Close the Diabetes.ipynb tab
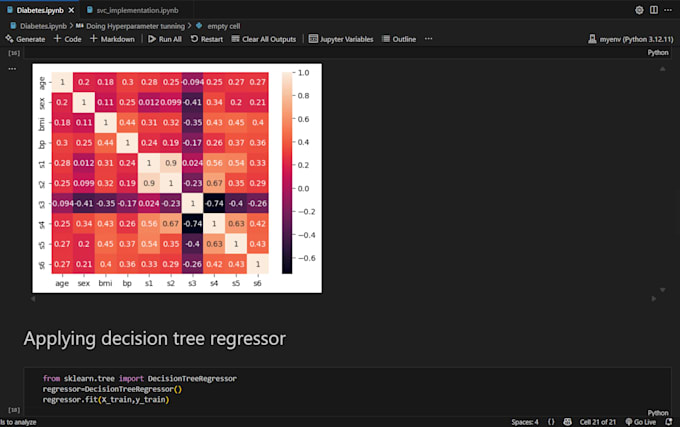Image resolution: width=680 pixels, height=427 pixels. (71, 10)
